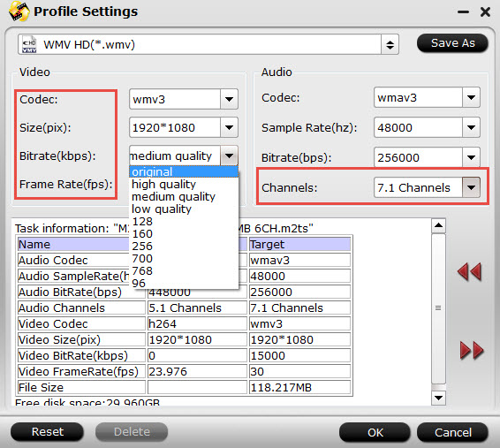
Task: Click the red forward double-arrow icon
Action: [472, 350]
